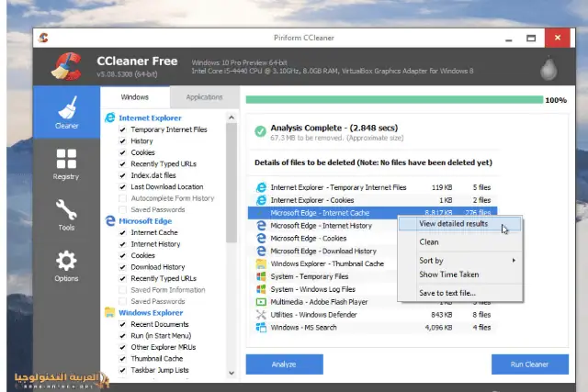This screenshot has width=588, height=392.
Task: Click Windows flag icon for System Windows Log Files
Action: [261, 289]
